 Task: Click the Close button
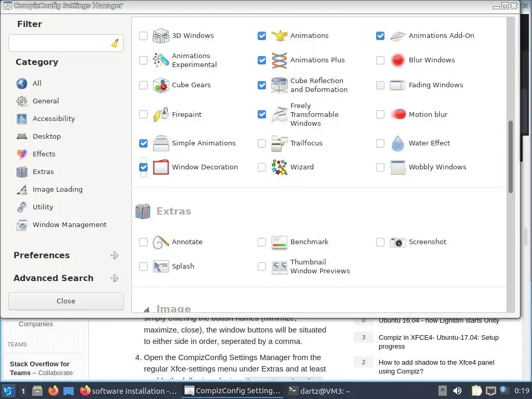66,301
